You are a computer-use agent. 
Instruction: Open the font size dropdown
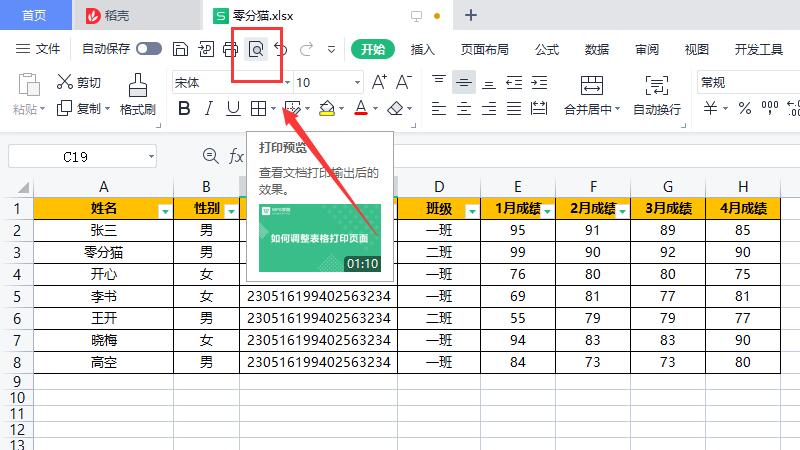(x=357, y=82)
